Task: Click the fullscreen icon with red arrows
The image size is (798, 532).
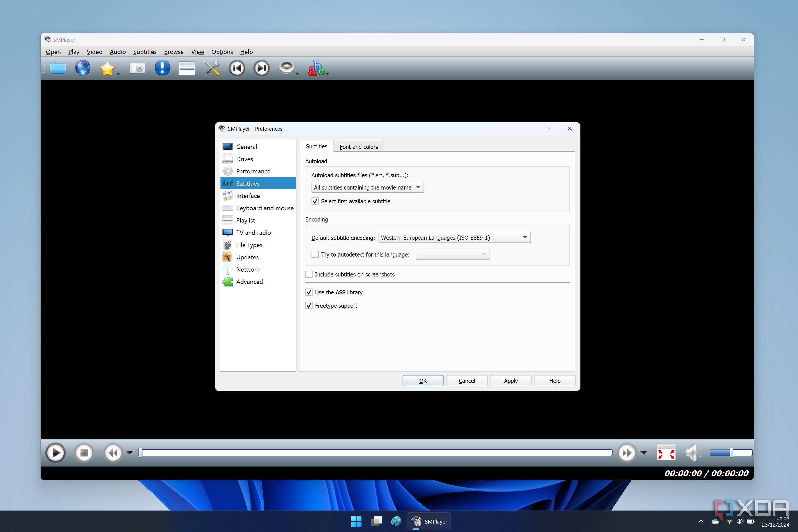Action: click(666, 453)
